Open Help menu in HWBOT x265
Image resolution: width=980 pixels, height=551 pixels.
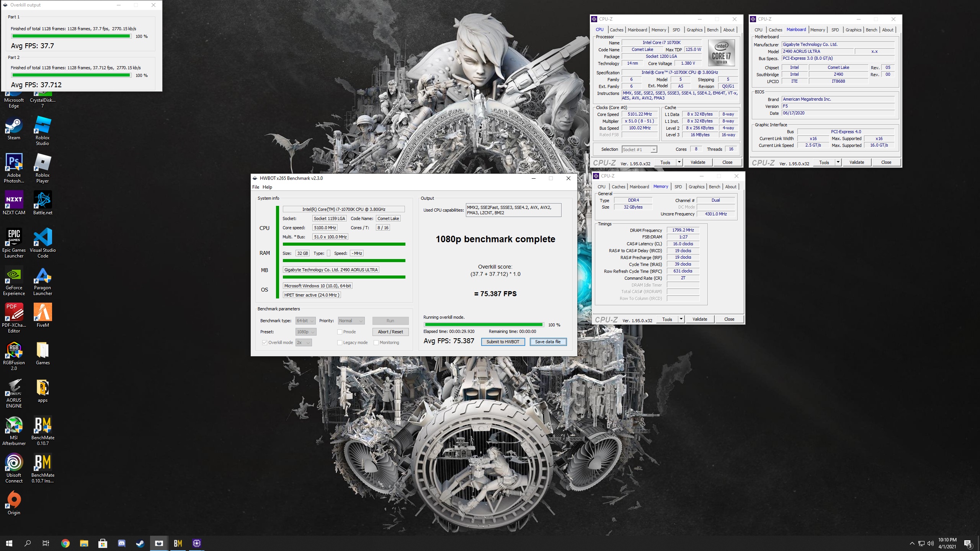coord(267,187)
